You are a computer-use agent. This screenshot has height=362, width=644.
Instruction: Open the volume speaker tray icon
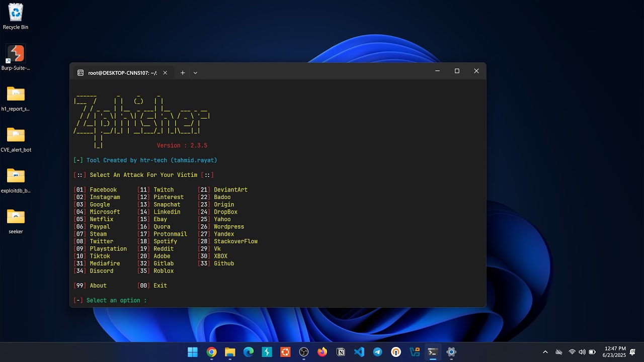coord(582,352)
